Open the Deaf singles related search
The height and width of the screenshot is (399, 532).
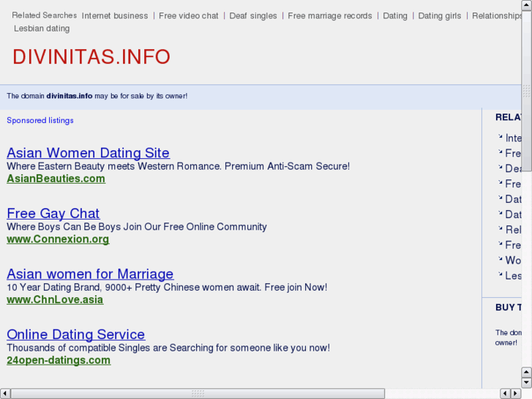pyautogui.click(x=253, y=16)
